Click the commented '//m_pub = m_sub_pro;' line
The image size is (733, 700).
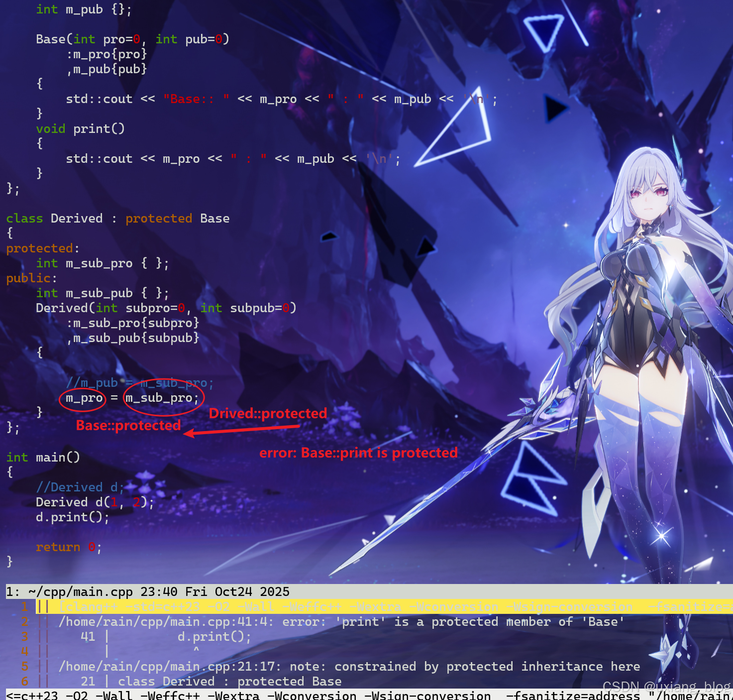pos(140,383)
